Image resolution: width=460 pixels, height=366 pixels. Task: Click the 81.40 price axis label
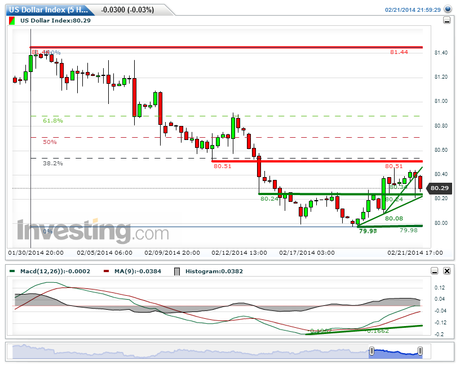(x=441, y=53)
